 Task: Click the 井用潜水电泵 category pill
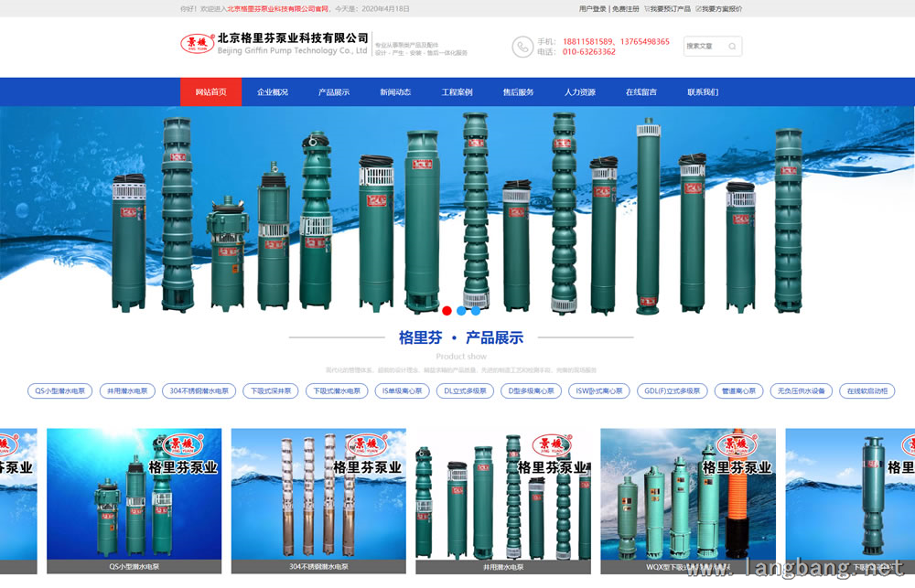coord(127,390)
